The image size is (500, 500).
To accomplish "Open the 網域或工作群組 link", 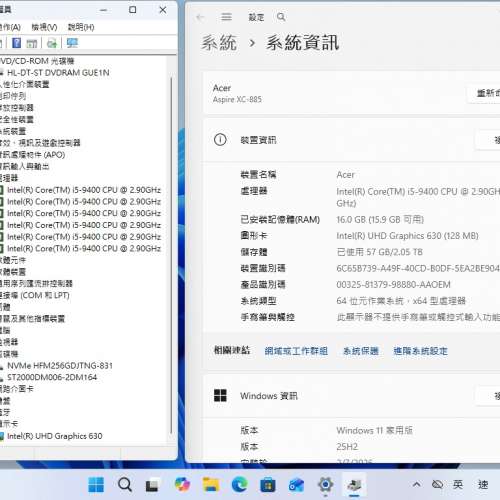I will 296,351.
